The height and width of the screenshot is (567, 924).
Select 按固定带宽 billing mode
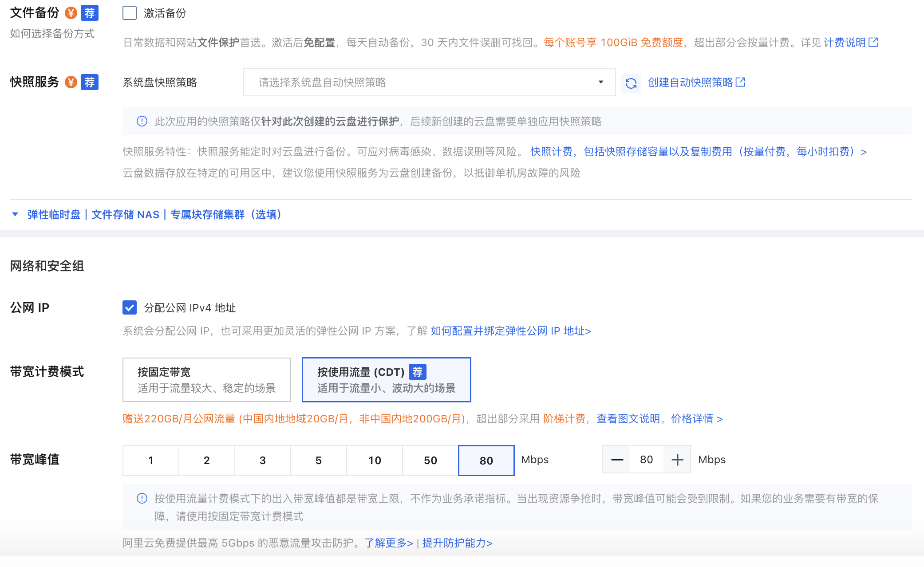tap(207, 380)
